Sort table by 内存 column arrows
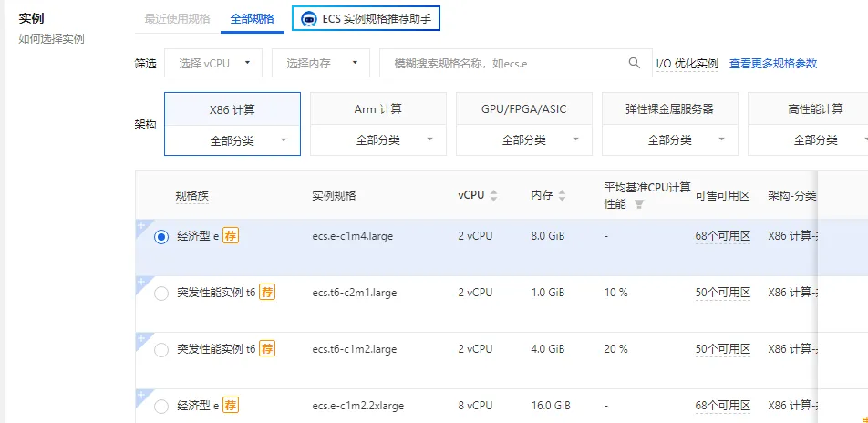Screen dimensions: 868x423 click(562, 195)
